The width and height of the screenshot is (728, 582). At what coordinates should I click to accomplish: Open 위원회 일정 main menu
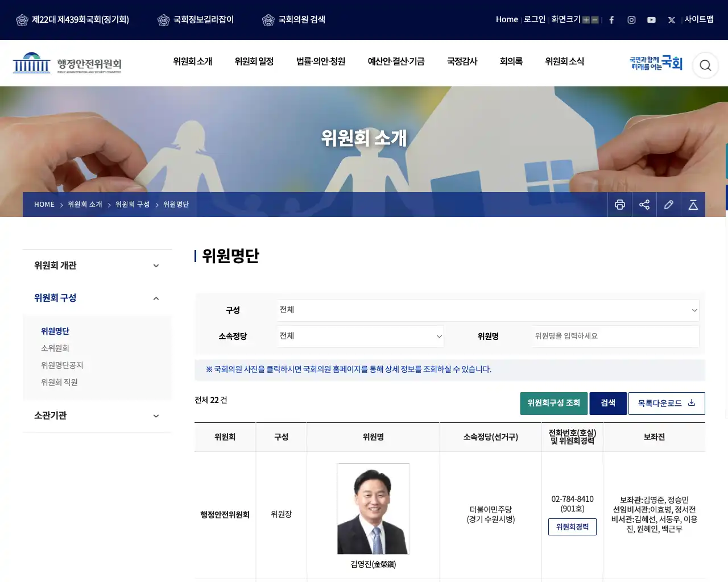click(x=254, y=61)
